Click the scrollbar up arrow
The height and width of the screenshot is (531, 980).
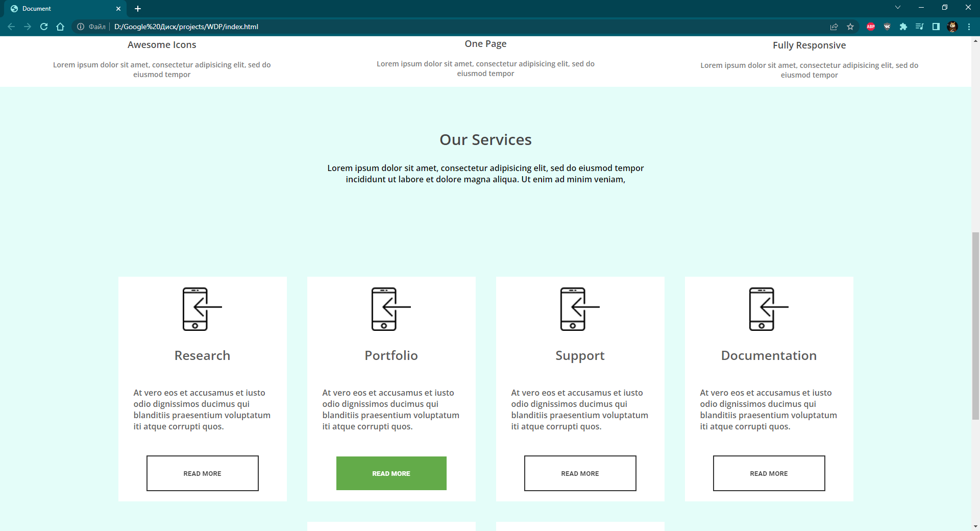tap(975, 41)
